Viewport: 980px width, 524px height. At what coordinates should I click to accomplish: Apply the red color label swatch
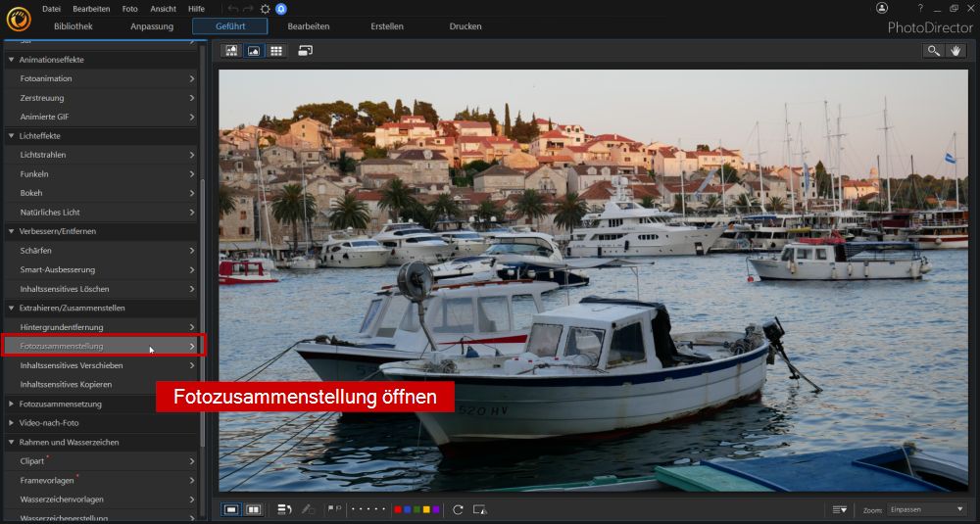pos(397,509)
